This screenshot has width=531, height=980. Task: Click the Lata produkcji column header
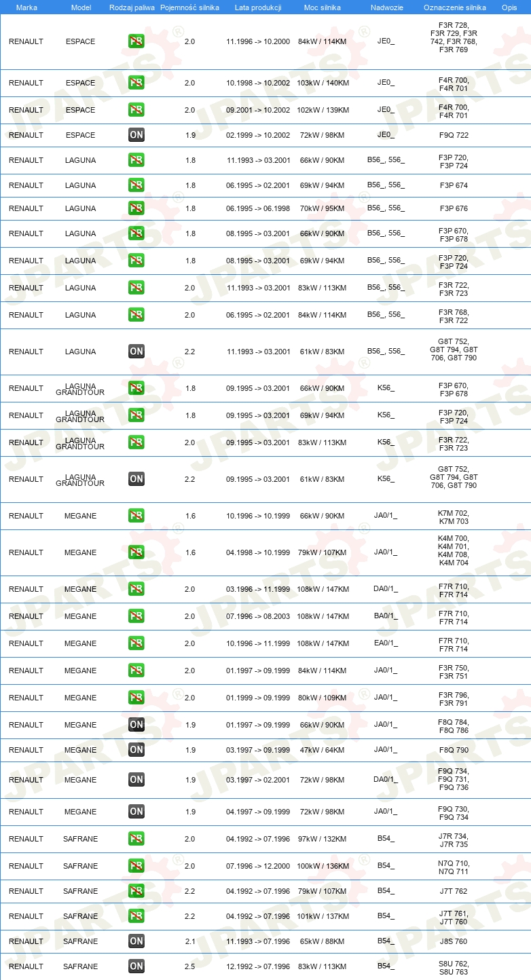258,7
